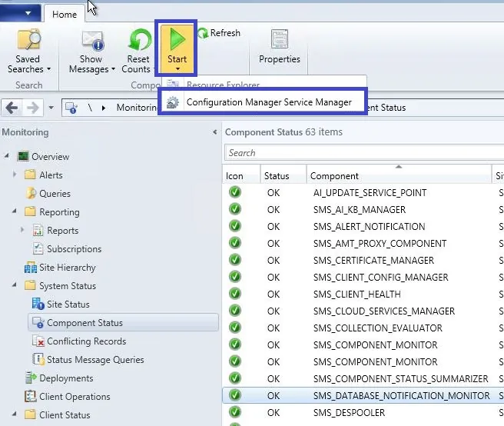
Task: Click the breadcrumb root node icon
Action: click(71, 108)
